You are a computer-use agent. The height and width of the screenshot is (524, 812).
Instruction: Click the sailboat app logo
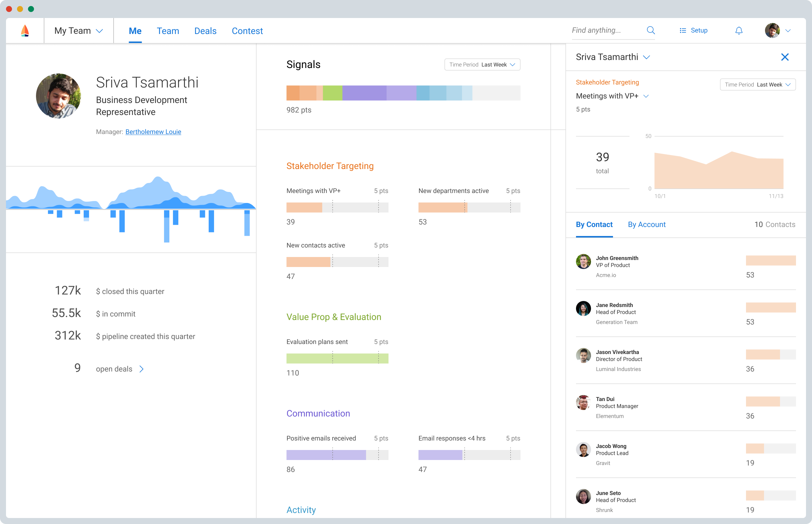[25, 31]
